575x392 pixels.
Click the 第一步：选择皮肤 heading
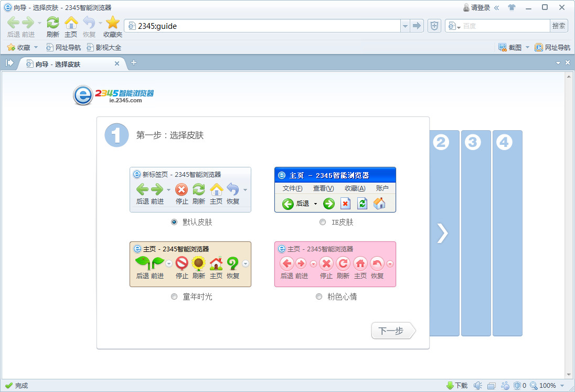(170, 135)
